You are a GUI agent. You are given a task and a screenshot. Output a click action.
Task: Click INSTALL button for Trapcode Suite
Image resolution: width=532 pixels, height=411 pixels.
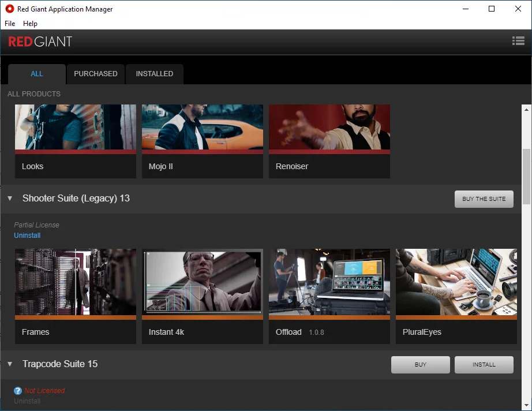484,364
